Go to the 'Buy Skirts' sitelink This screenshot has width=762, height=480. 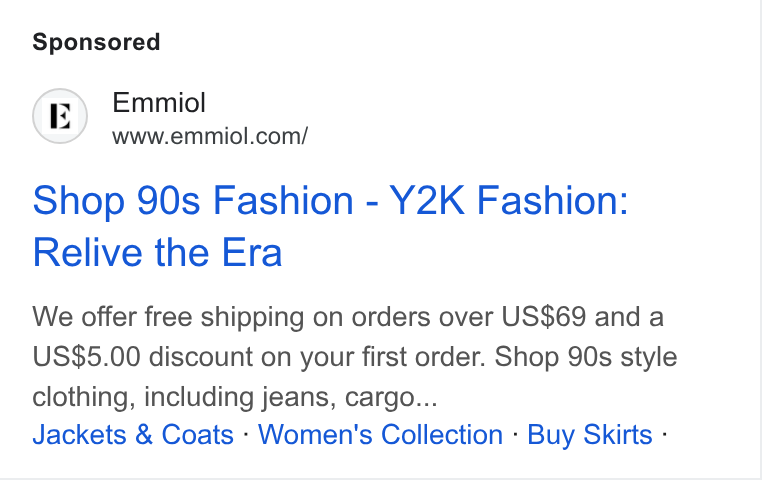[x=590, y=434]
